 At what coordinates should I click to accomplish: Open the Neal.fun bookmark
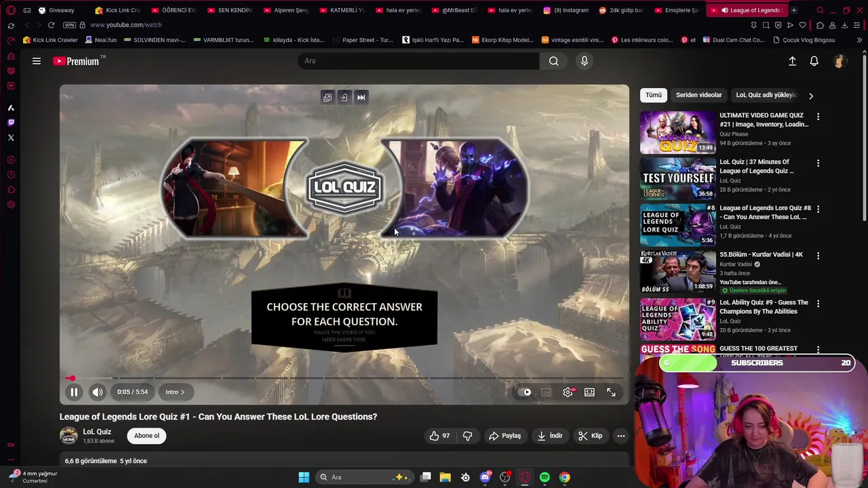point(100,40)
